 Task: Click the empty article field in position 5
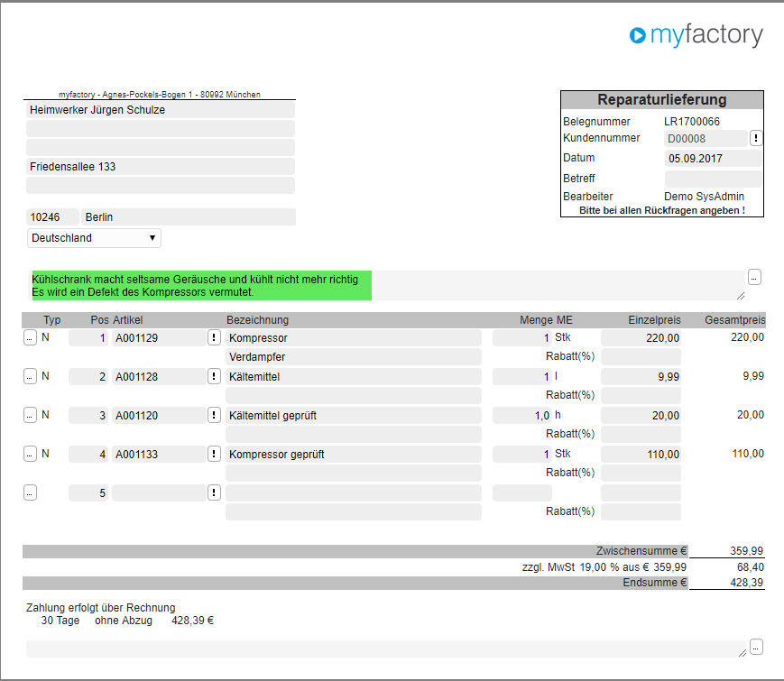159,493
